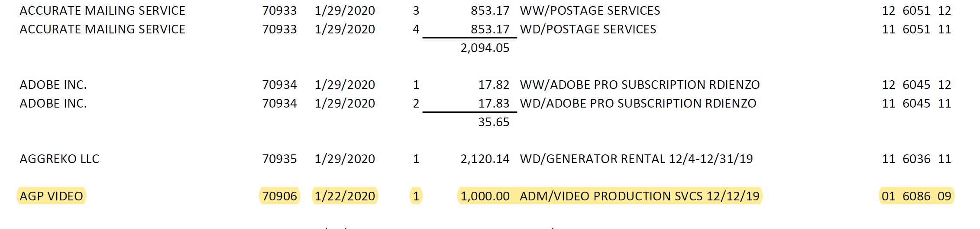This screenshot has width=980, height=229.
Task: Click WD/POSTAGE SERVICES description
Action: [588, 29]
